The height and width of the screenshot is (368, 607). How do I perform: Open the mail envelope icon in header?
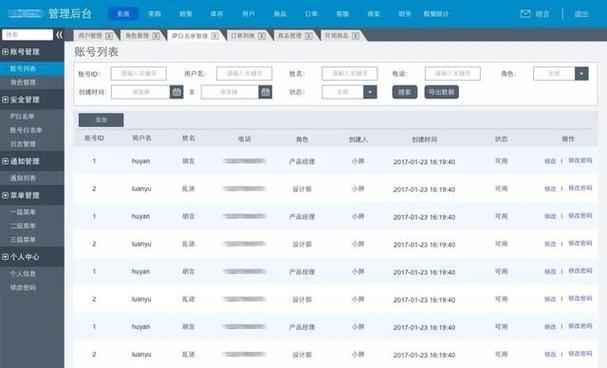(x=525, y=14)
